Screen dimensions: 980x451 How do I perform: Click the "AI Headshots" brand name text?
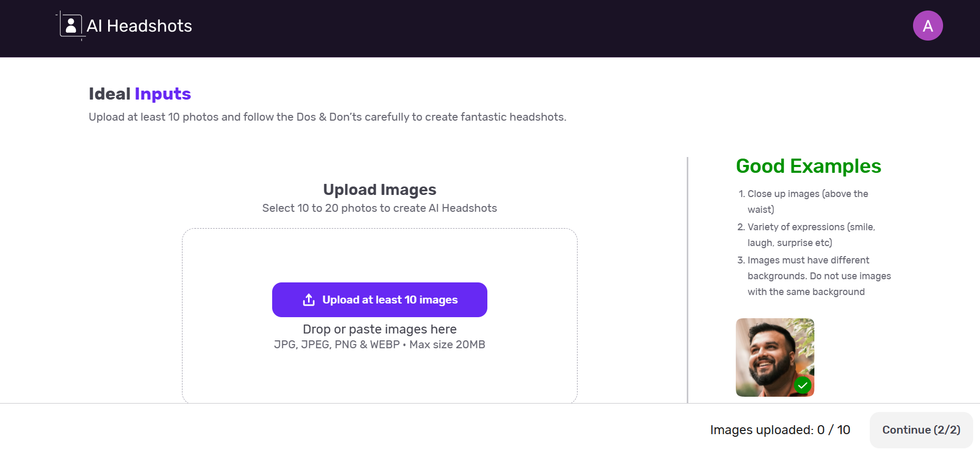[139, 26]
